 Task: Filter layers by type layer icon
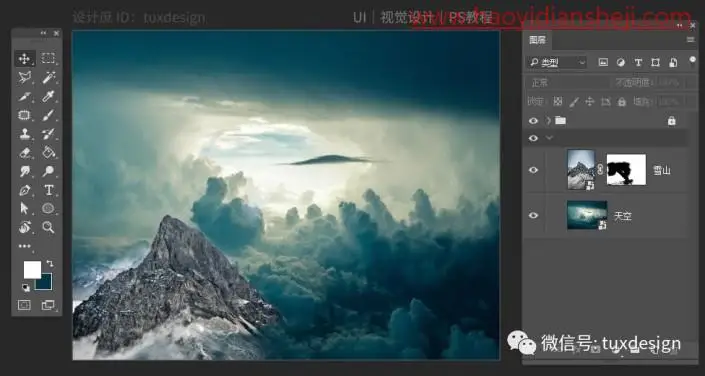tap(638, 63)
